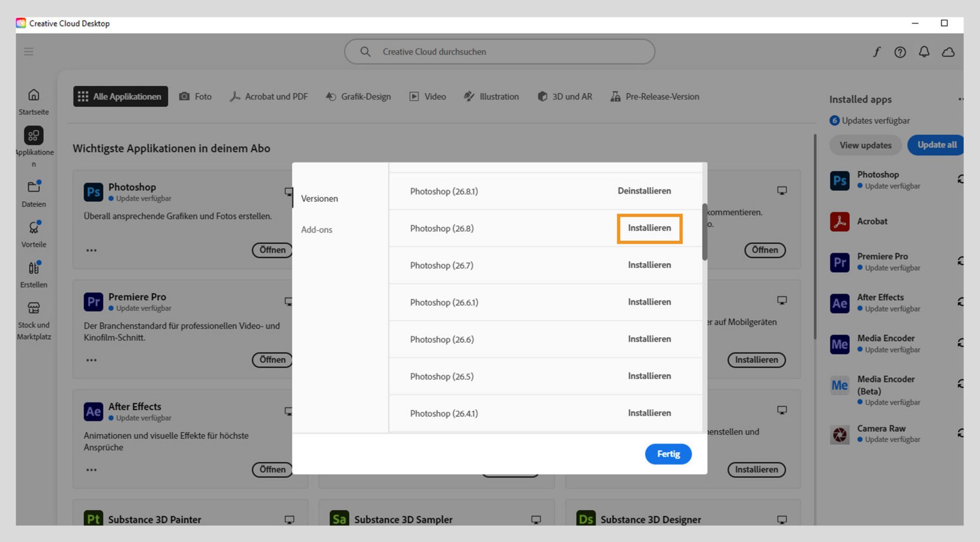Viewport: 980px width, 542px height.
Task: Click Öffnen on the After Effects card
Action: tap(272, 470)
